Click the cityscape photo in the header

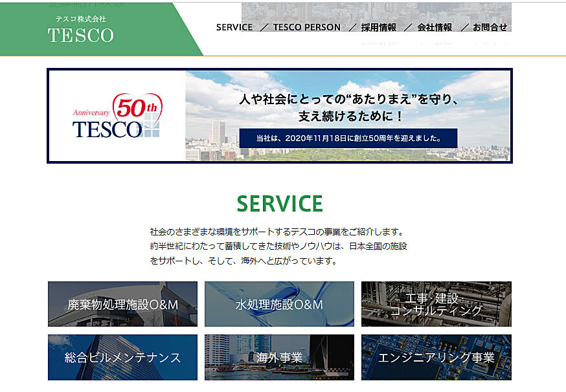pos(376,12)
